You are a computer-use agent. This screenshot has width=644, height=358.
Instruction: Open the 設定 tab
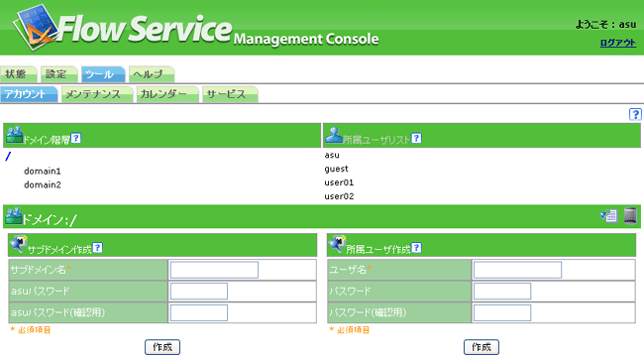58,74
